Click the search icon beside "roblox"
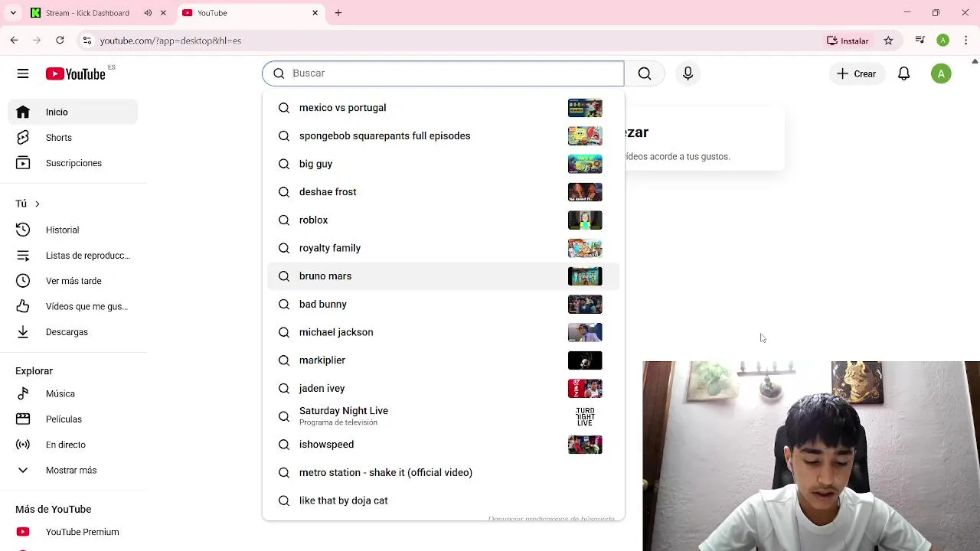This screenshot has height=551, width=980. pyautogui.click(x=284, y=220)
